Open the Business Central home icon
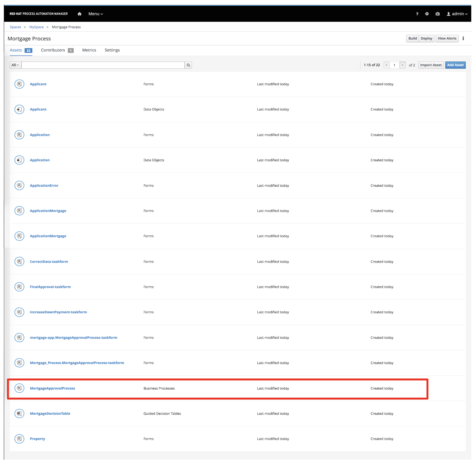 [x=79, y=14]
